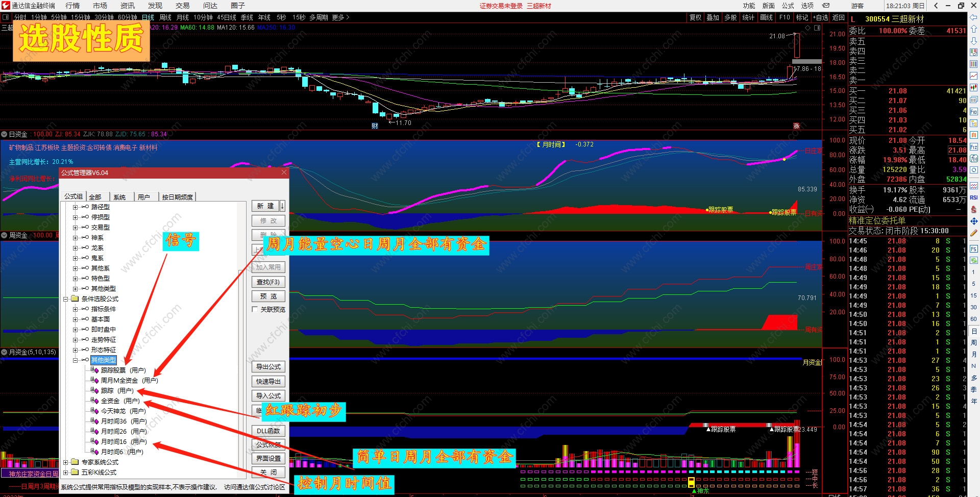Click the 画线 toolbar button

point(767,17)
